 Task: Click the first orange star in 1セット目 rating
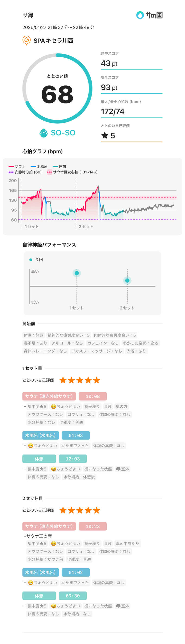point(63,380)
